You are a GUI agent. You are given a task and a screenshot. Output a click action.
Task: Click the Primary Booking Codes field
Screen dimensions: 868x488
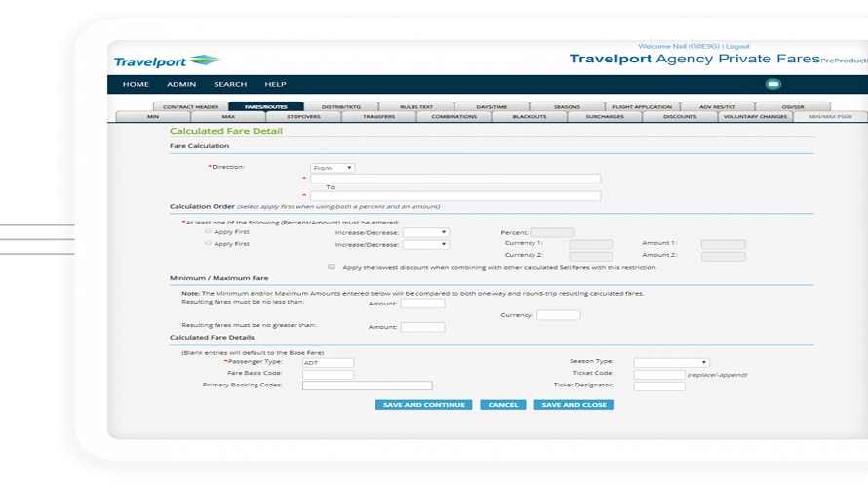pyautogui.click(x=367, y=386)
